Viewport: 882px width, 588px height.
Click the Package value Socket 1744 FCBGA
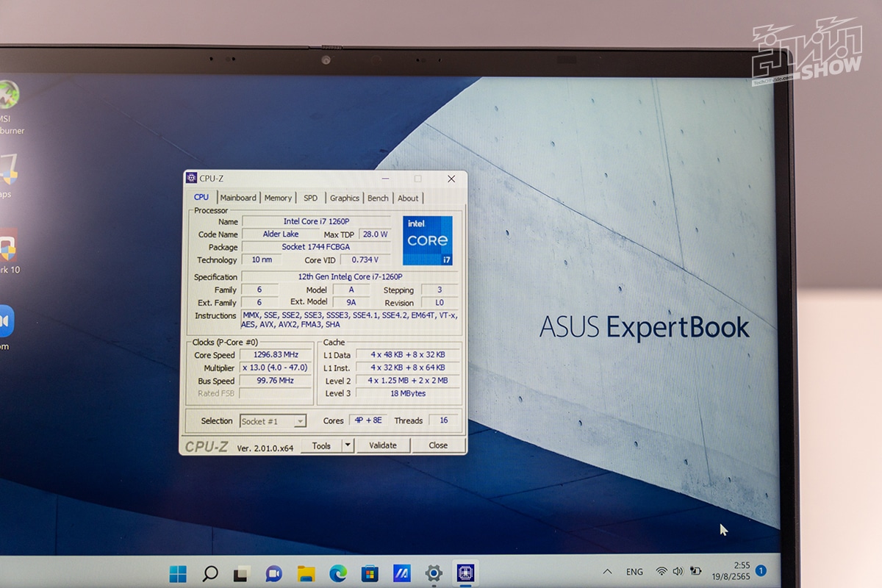tap(316, 247)
